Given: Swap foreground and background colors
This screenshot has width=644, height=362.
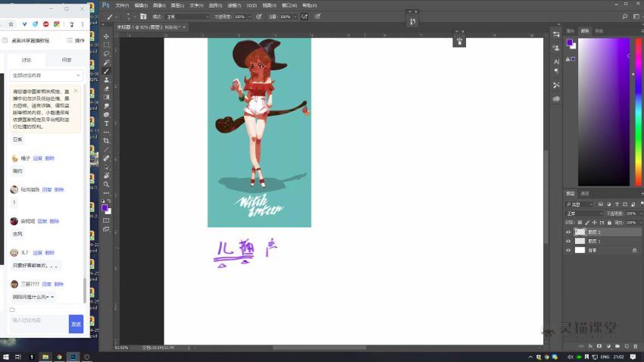Looking at the screenshot, I should tap(109, 201).
